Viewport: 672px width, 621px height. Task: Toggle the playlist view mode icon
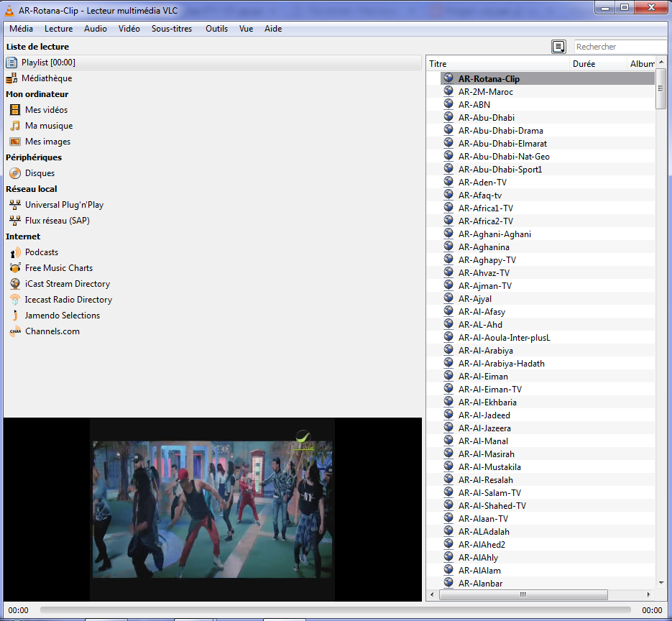pos(558,47)
